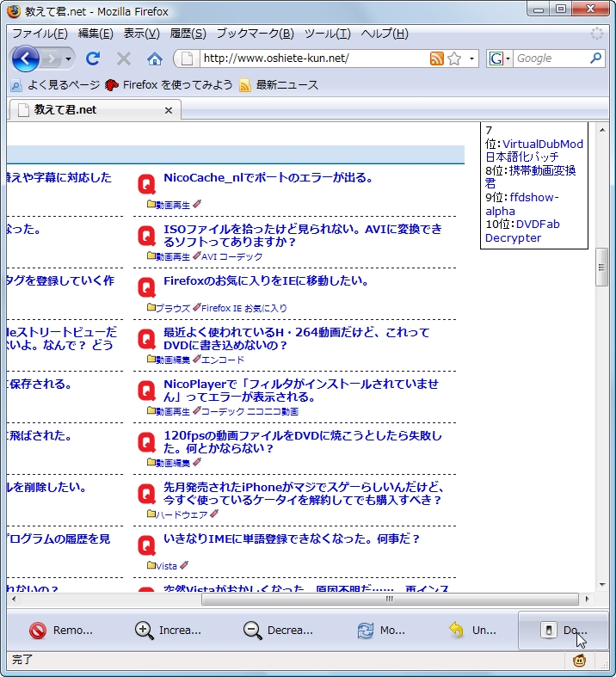The image size is (616, 677).
Task: Open Firefoxのお気に入りをIEに移動したい link
Action: pyautogui.click(x=266, y=280)
